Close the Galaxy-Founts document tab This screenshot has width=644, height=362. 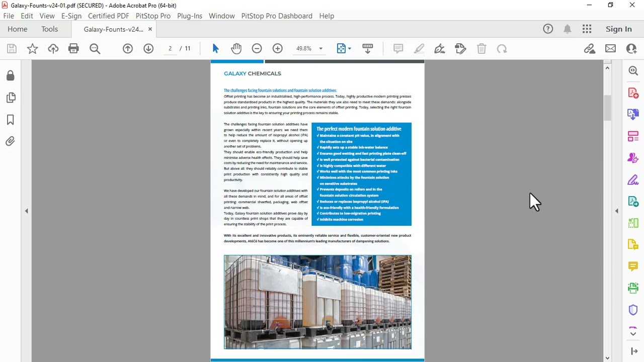click(x=150, y=29)
